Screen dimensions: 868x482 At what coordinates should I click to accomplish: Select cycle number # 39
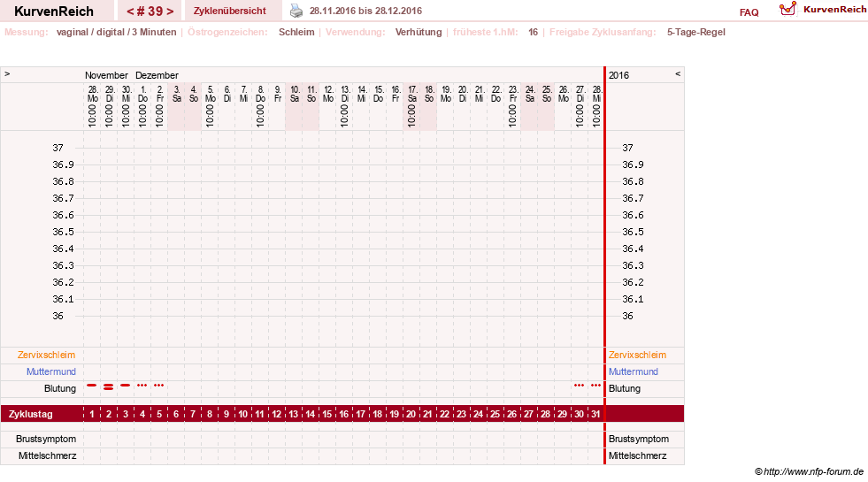click(150, 11)
